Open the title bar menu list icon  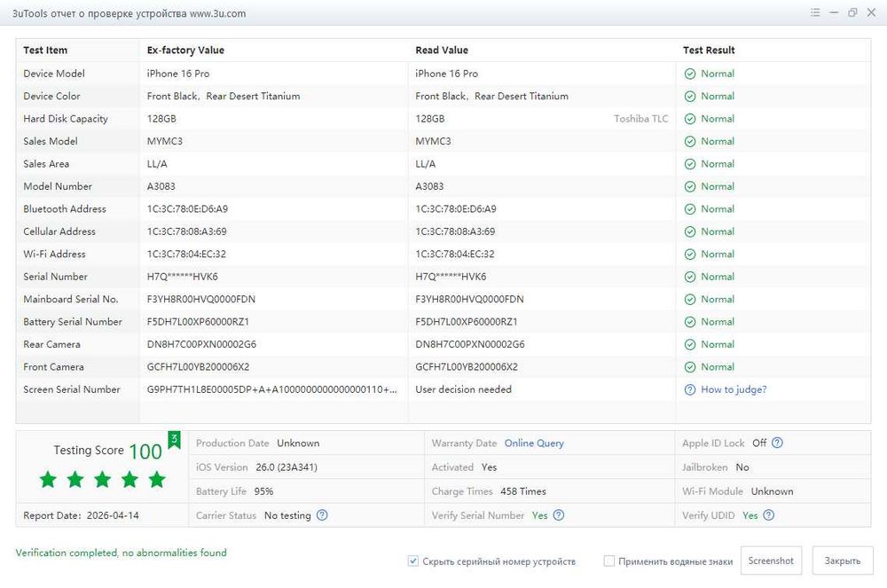(x=815, y=12)
